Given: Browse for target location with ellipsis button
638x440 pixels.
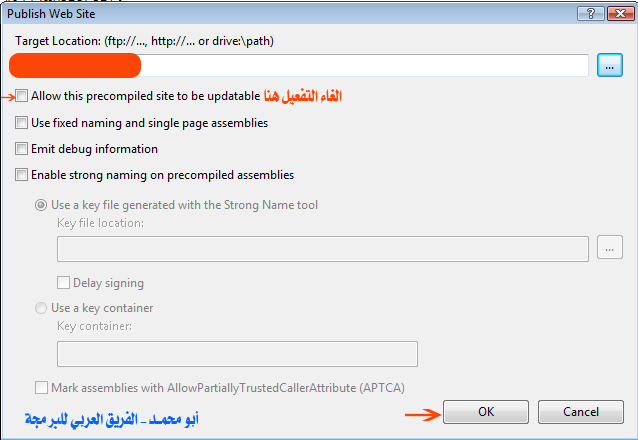Looking at the screenshot, I should click(610, 65).
